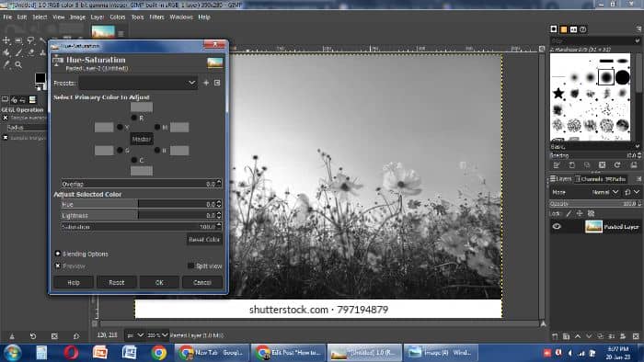This screenshot has height=362, width=644.
Task: Select the Free Select lasso tool
Action: pos(30,40)
